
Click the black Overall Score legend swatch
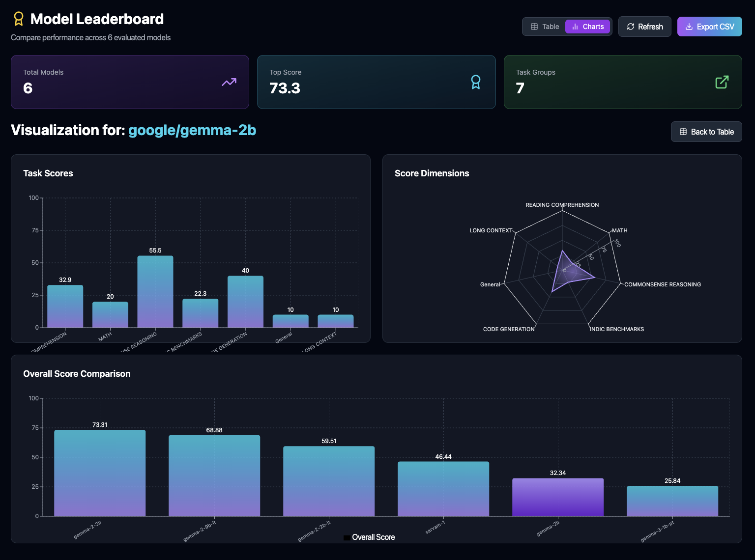pyautogui.click(x=347, y=538)
